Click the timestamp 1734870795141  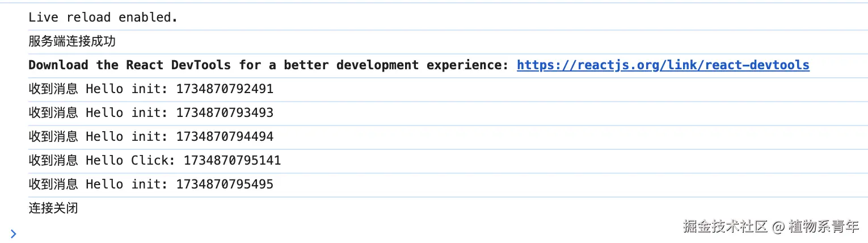232,161
